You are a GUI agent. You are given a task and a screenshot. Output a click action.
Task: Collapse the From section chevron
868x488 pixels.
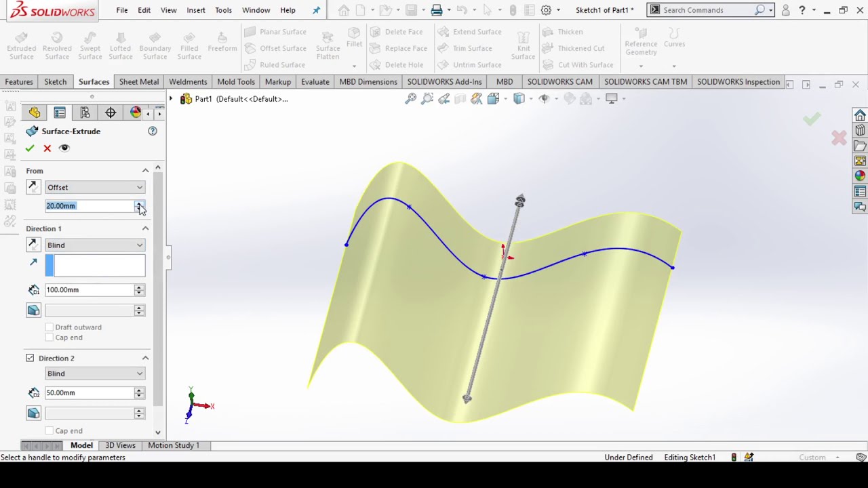[x=145, y=171]
